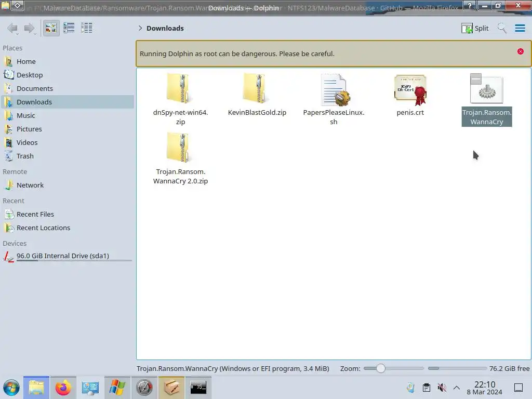Screen dimensions: 532x399
Task: Switch to Compact view mode
Action: pyautogui.click(x=69, y=28)
